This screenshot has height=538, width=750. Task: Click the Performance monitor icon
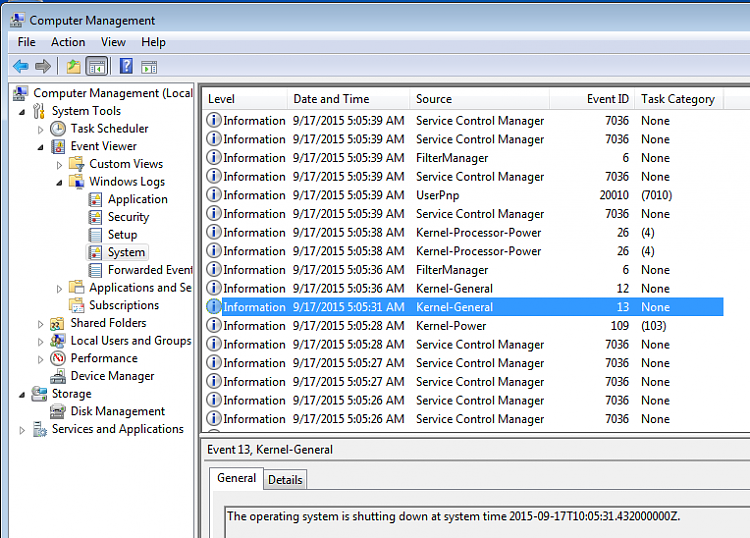[x=58, y=358]
